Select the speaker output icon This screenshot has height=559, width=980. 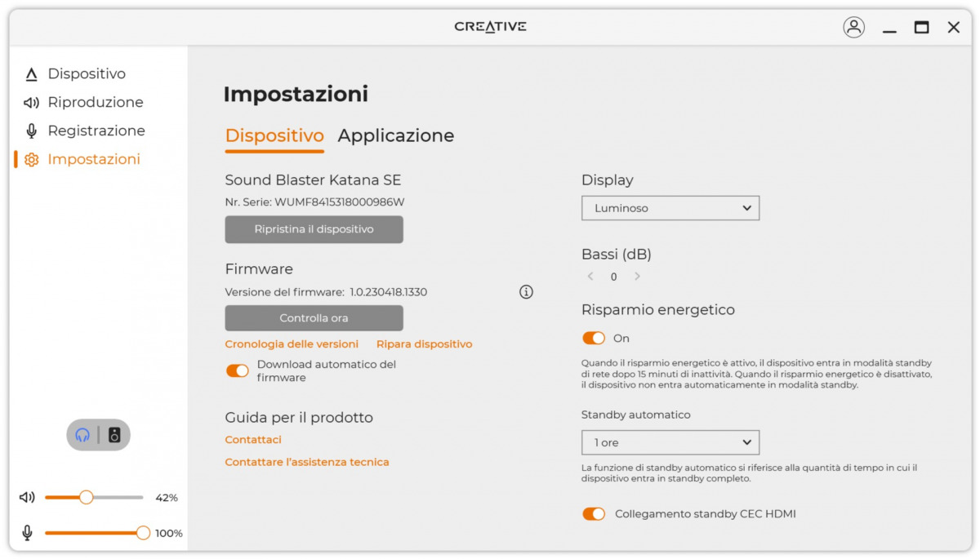coord(114,435)
